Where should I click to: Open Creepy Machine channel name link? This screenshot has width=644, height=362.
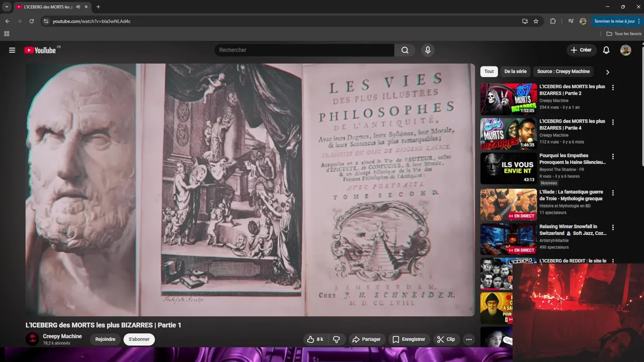(x=62, y=336)
